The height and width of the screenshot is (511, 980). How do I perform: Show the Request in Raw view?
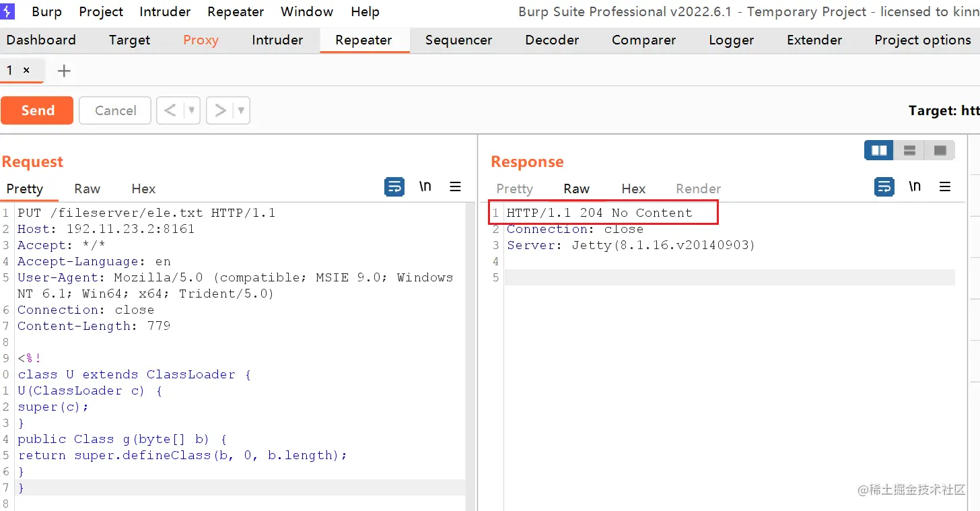click(x=87, y=189)
